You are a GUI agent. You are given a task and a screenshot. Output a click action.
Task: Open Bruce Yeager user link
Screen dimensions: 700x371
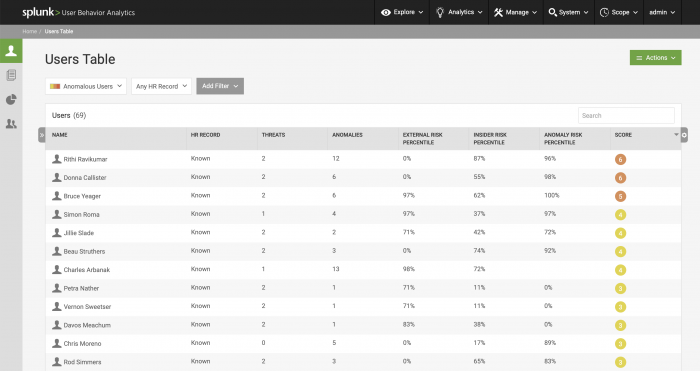[82, 196]
